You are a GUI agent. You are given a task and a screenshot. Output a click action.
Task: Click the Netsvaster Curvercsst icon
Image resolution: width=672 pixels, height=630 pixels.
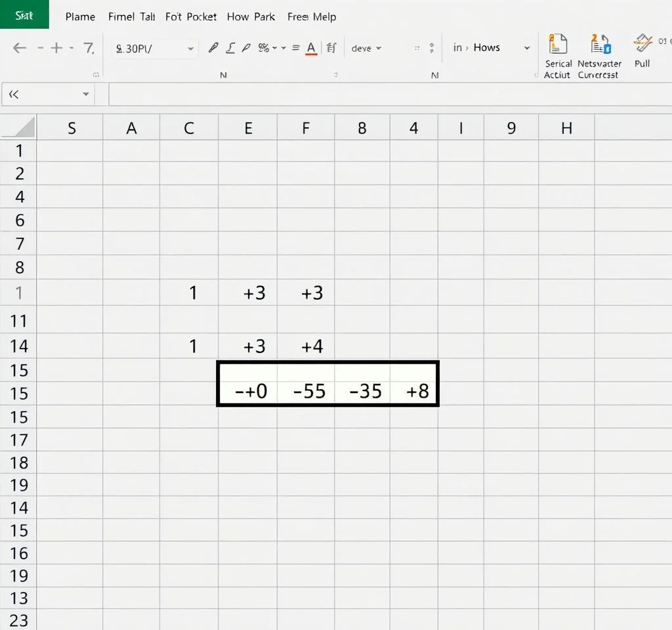click(x=598, y=45)
